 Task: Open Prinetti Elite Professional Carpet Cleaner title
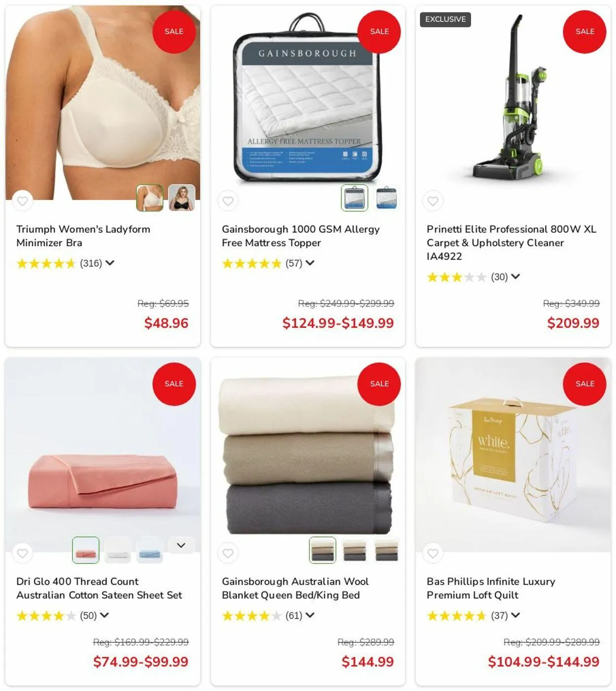512,242
